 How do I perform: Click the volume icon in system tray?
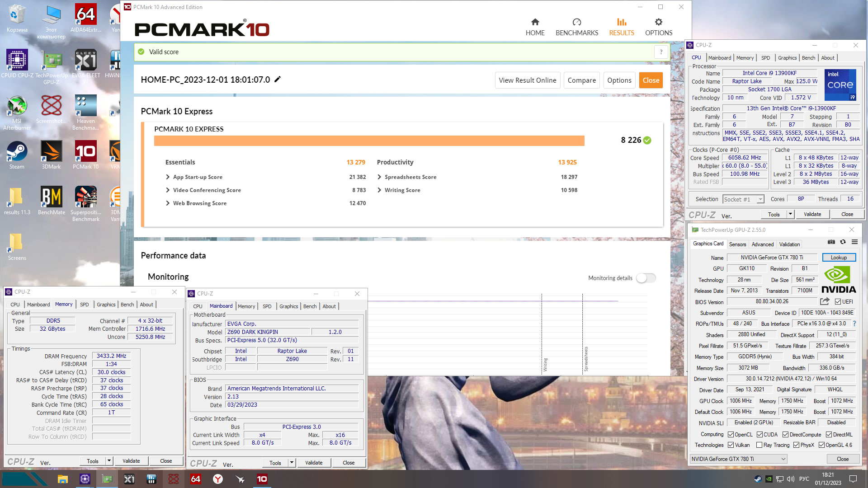[790, 479]
